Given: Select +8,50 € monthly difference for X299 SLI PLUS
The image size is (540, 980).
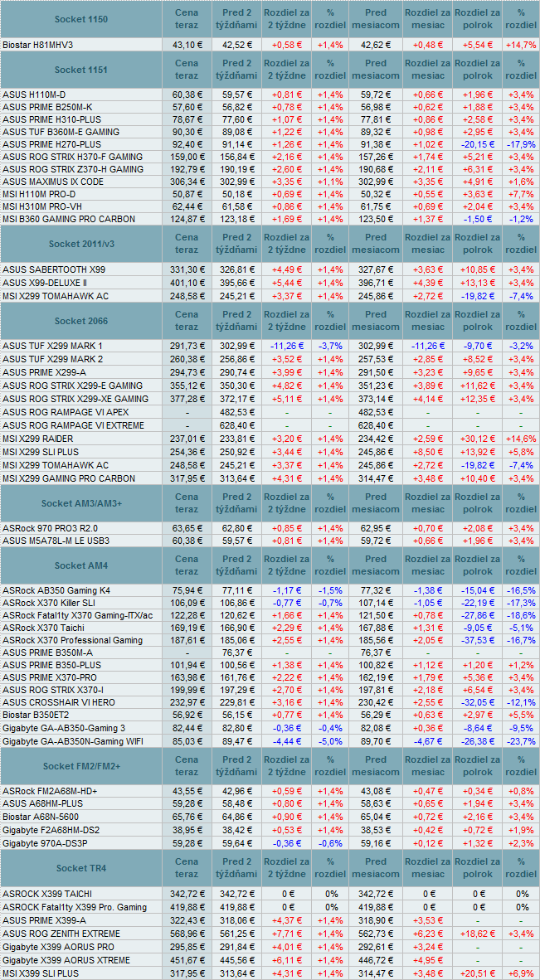Looking at the screenshot, I should 427,452.
